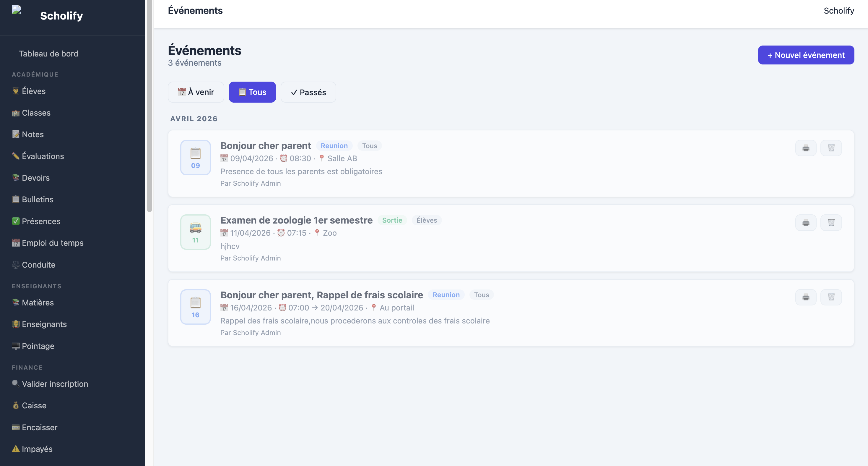The image size is (868, 466).
Task: Print the Examen de zoologie event
Action: (x=806, y=223)
